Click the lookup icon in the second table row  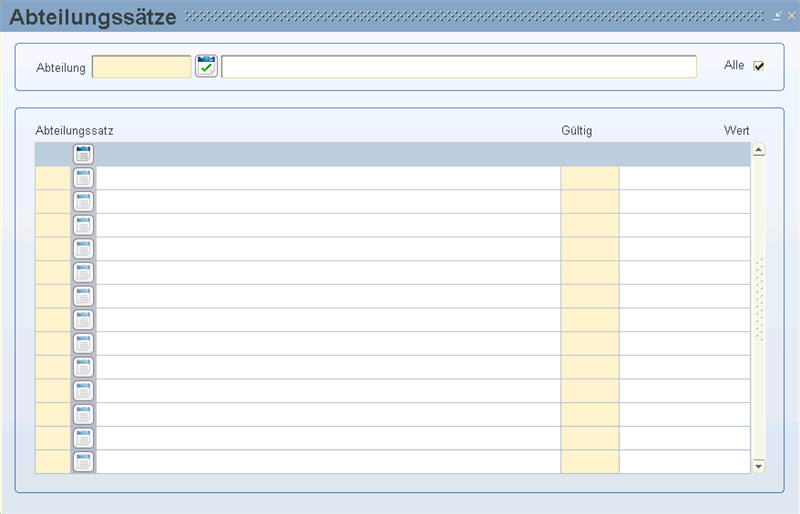tap(83, 178)
